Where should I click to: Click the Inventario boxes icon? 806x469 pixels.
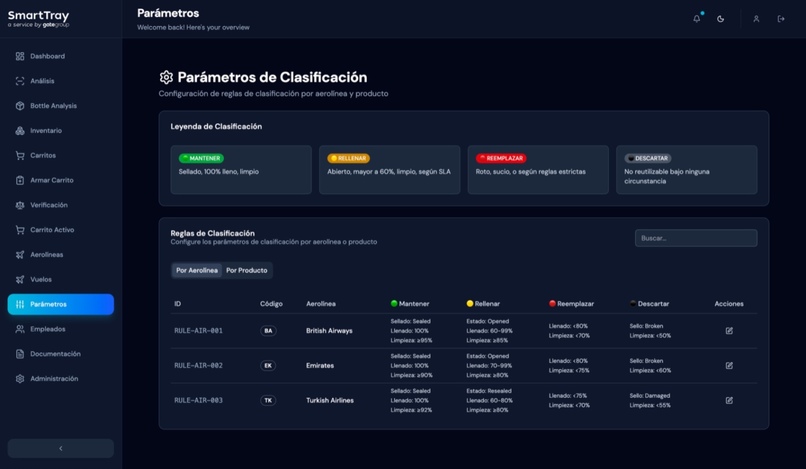(x=20, y=131)
